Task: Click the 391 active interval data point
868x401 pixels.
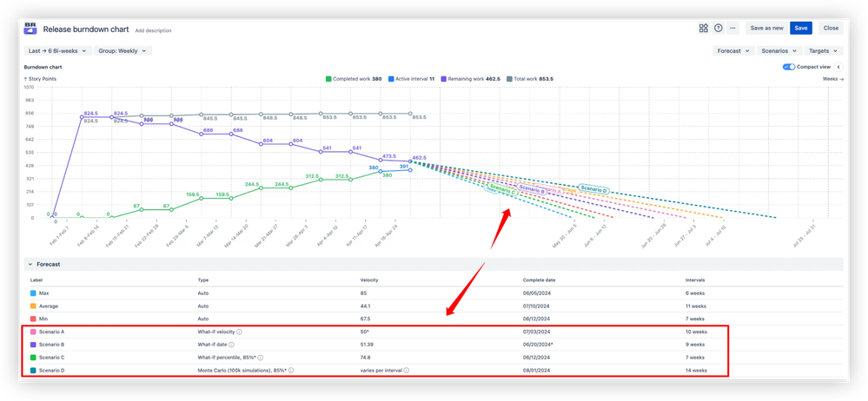Action: pyautogui.click(x=410, y=170)
